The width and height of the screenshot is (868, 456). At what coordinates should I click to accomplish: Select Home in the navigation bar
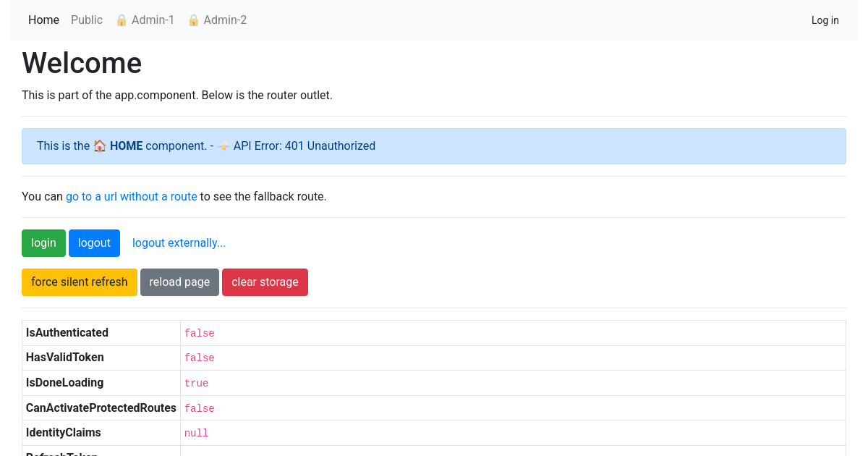click(x=43, y=20)
